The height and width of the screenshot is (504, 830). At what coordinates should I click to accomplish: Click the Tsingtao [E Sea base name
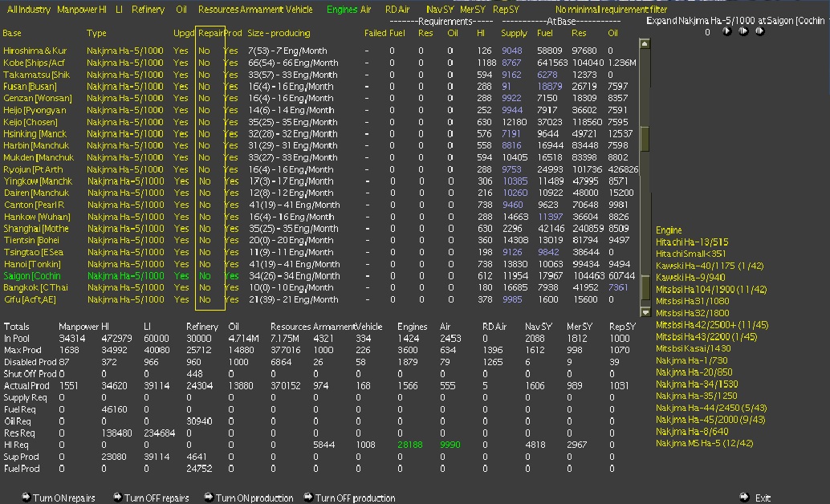pos(34,253)
